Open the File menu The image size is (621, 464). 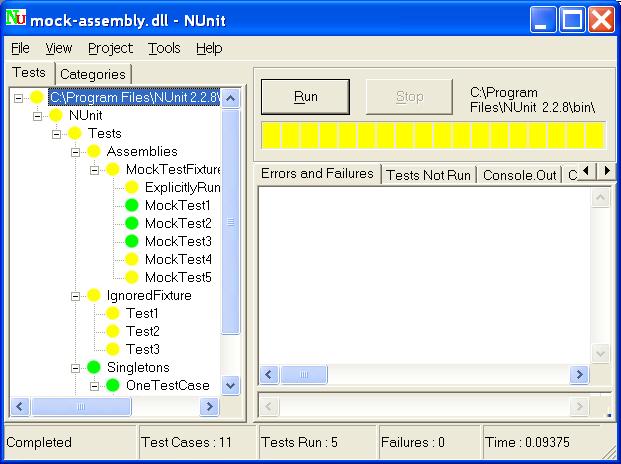tap(20, 48)
